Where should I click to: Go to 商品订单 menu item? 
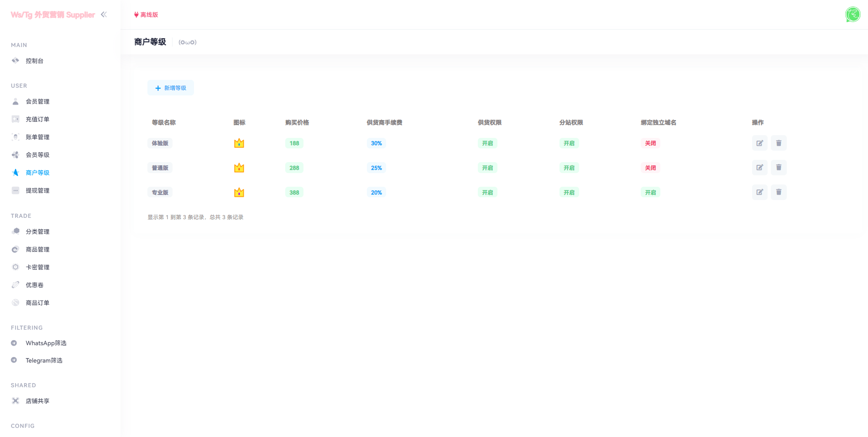pos(37,303)
